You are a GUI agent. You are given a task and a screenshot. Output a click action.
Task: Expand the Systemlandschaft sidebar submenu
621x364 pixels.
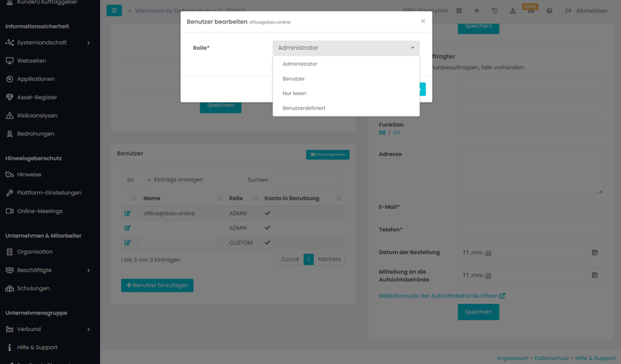88,42
